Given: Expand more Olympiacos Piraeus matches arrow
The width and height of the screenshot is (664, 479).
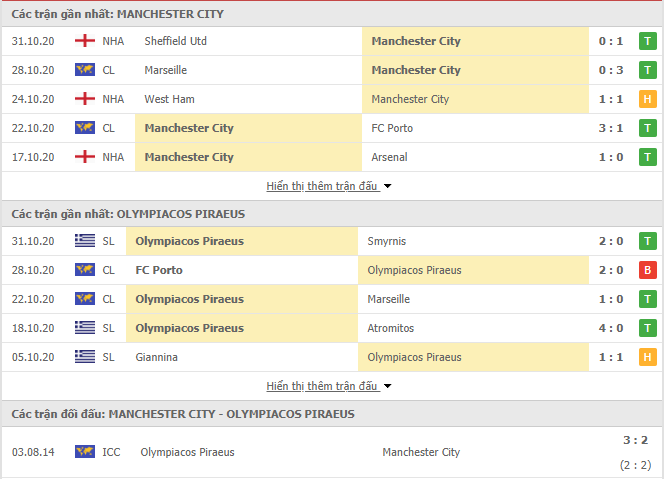Looking at the screenshot, I should pyautogui.click(x=387, y=386).
